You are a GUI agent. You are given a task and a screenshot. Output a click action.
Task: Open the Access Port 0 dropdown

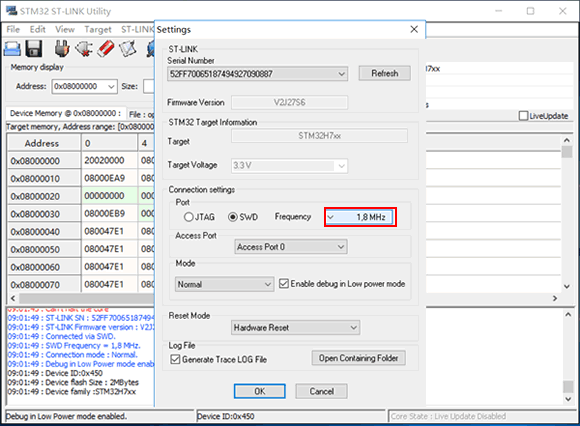click(291, 247)
